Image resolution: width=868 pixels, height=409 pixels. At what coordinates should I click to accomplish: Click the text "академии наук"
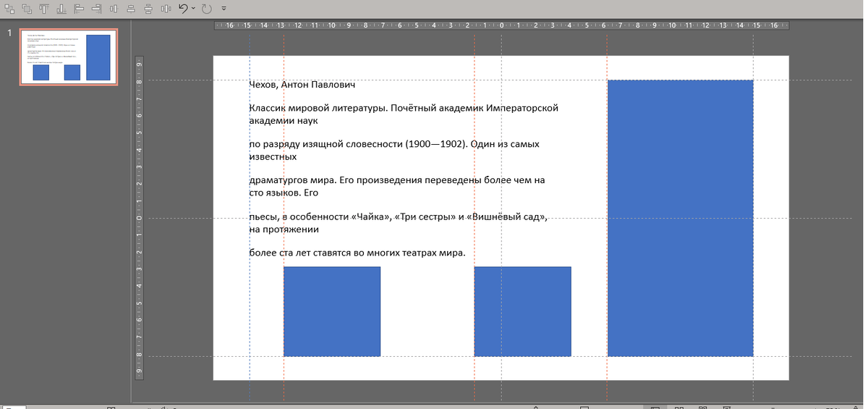(284, 121)
